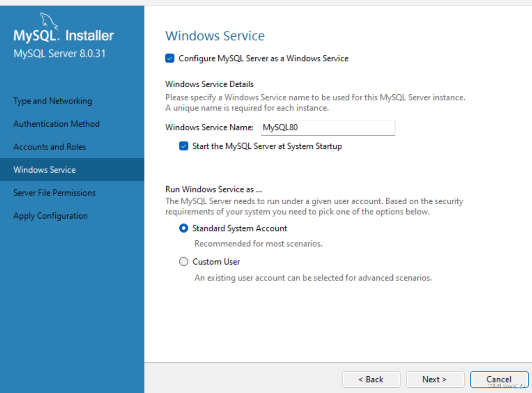The height and width of the screenshot is (393, 532).
Task: Click the 'Run Windows Service as ...' label
Action: point(214,189)
